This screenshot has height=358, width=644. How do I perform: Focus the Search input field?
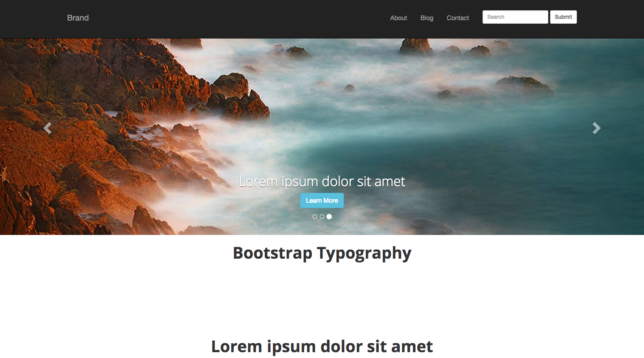[x=515, y=17]
